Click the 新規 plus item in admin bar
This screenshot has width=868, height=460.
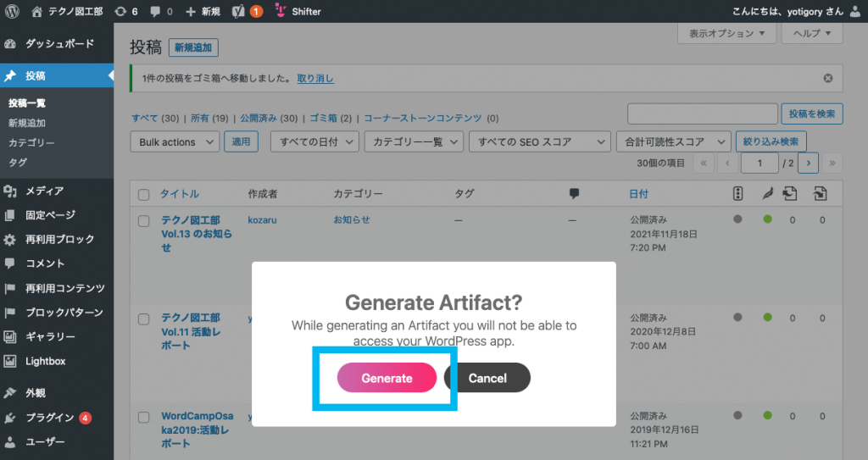pyautogui.click(x=203, y=11)
